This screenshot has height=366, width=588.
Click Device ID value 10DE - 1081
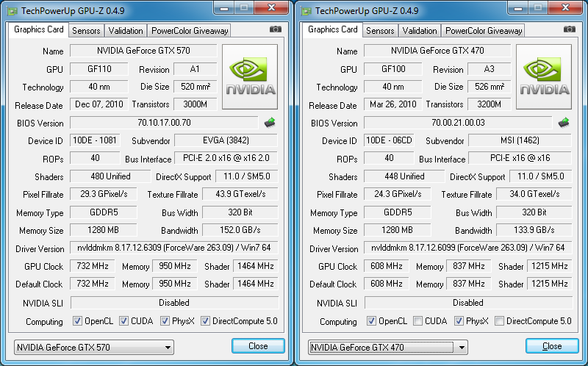[x=95, y=140]
